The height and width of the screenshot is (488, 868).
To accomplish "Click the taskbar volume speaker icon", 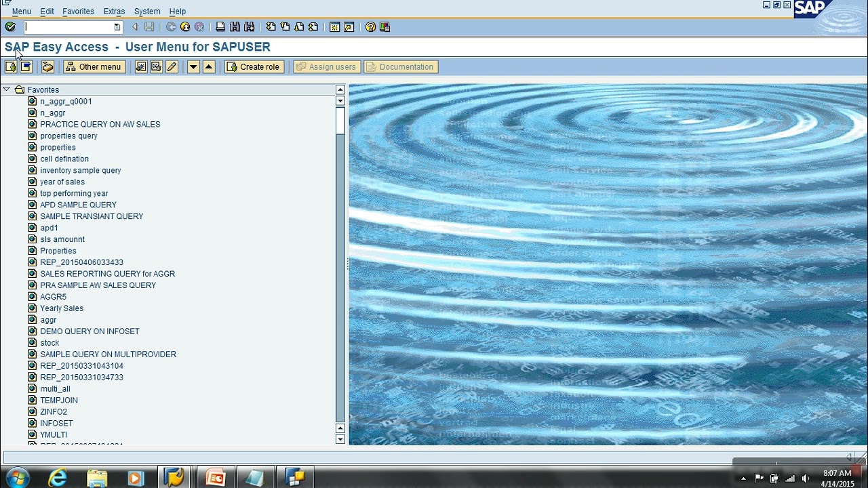I will click(x=806, y=479).
